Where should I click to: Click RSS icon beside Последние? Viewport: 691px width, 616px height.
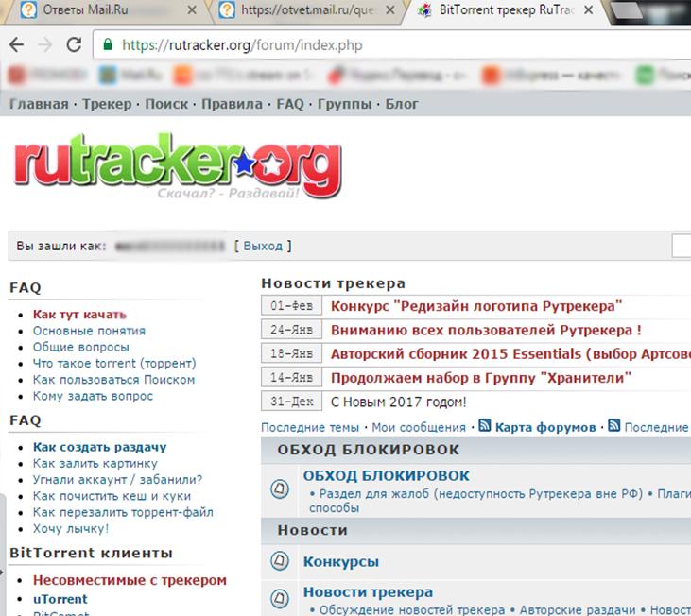(614, 425)
